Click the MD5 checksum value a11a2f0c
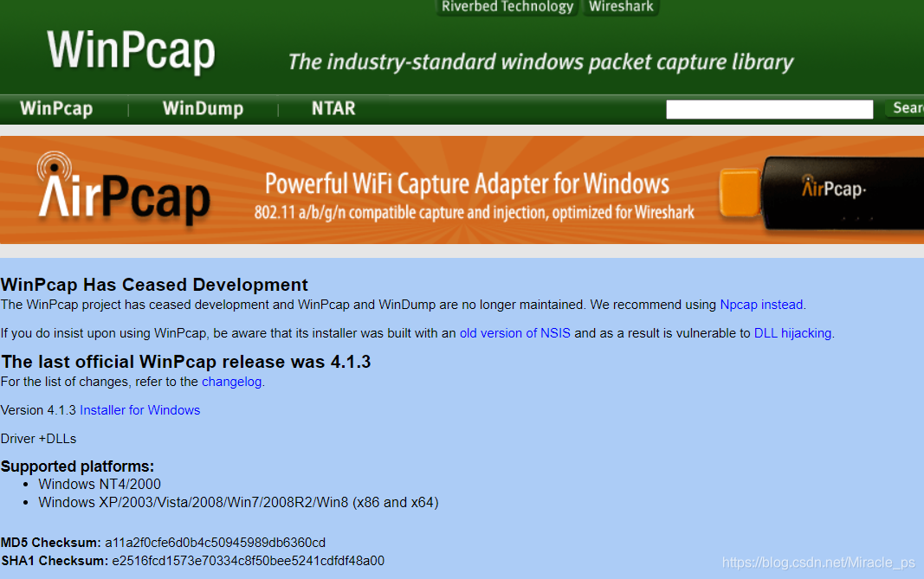This screenshot has width=924, height=579. [x=215, y=543]
